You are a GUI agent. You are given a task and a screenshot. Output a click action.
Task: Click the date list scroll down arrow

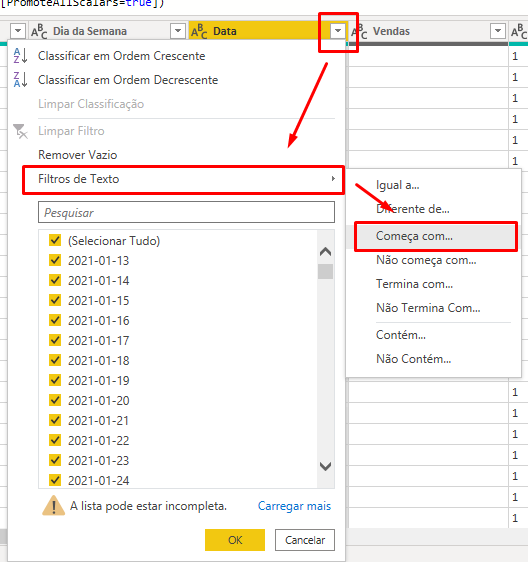[x=325, y=466]
